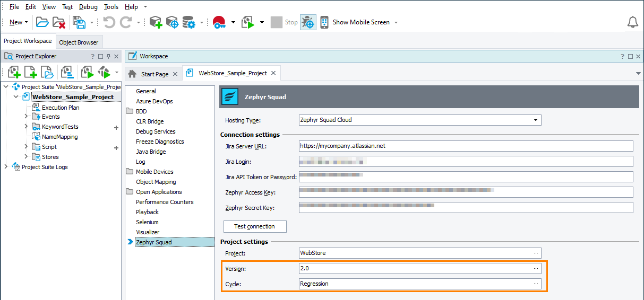Click the Jira Server URL field
This screenshot has width=644, height=300.
click(x=466, y=146)
